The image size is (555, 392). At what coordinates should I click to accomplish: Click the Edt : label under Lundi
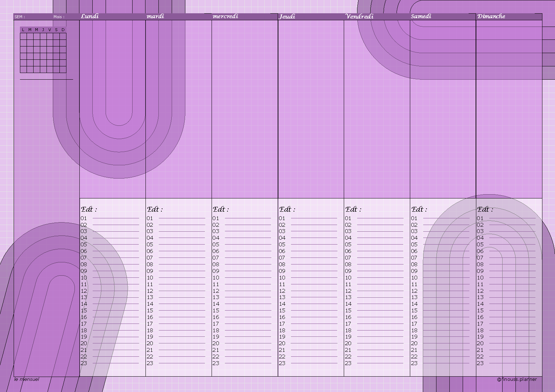coord(89,209)
